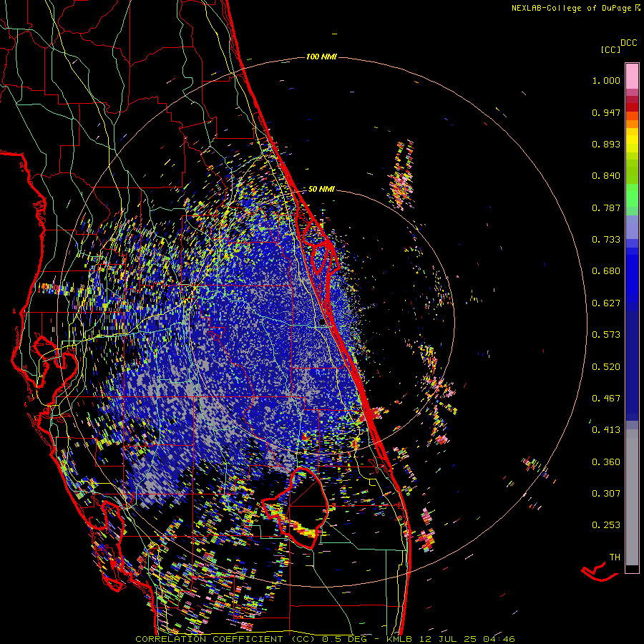The width and height of the screenshot is (644, 644).
Task: Click the 12 JUL 25 date text
Action: [449, 639]
